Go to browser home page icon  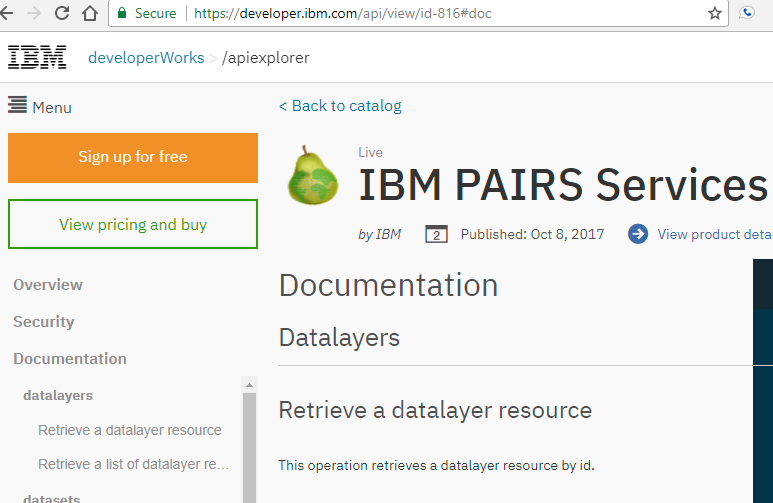pos(90,13)
